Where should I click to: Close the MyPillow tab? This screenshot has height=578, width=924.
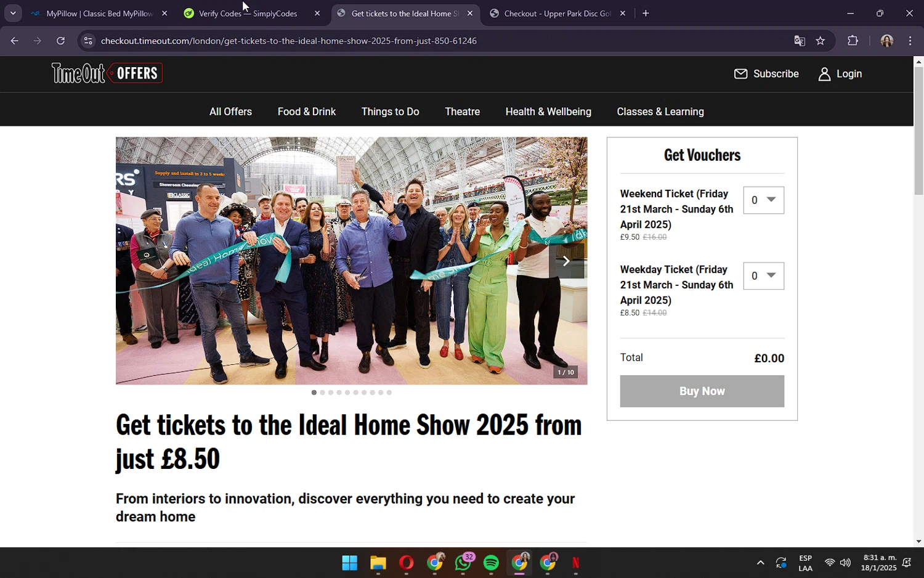(x=164, y=13)
